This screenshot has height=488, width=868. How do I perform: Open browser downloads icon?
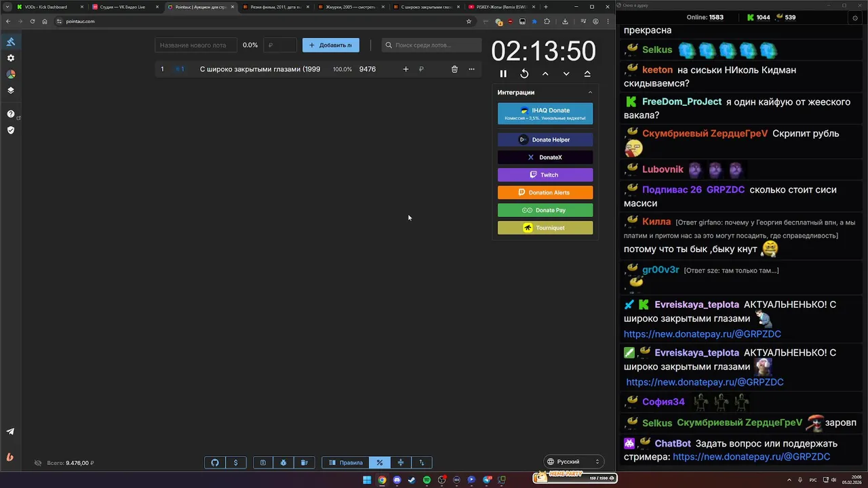click(x=565, y=21)
